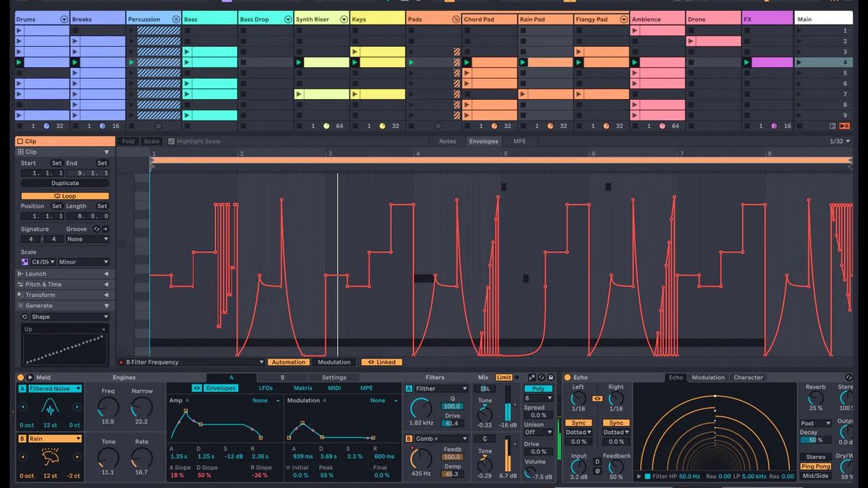Click the stereo link icon between Echo's Left and Right
This screenshot has width=868, height=488.
[597, 398]
